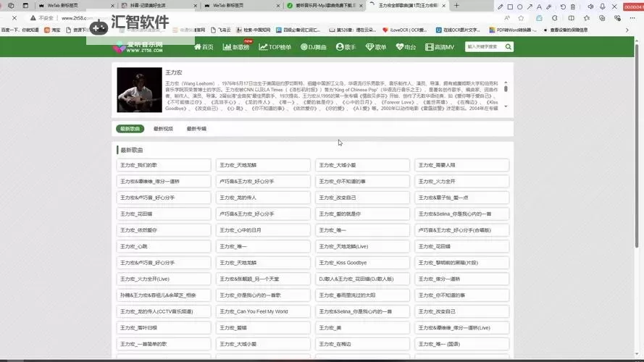Screen dimensions: 644x362
Task: Select the 最新歌曲 tab
Action: point(130,128)
